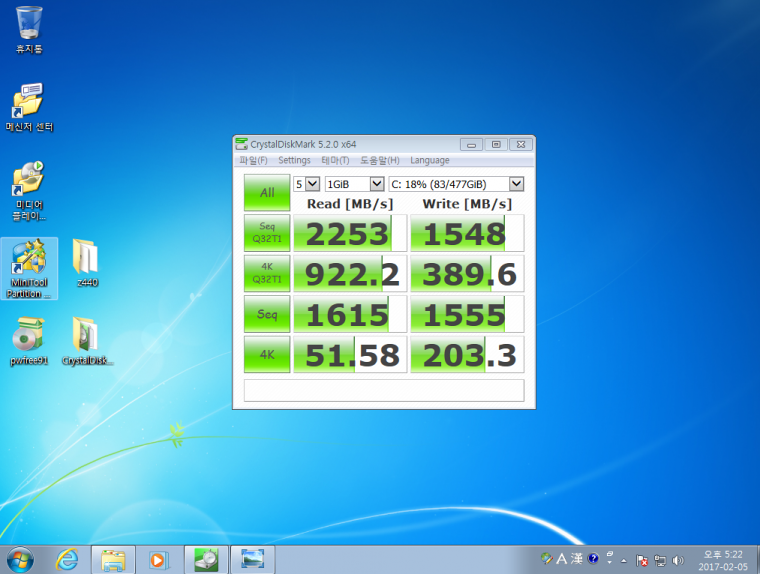Open the Windows Start menu orb
Screen dimensions: 760x574
pos(19,560)
